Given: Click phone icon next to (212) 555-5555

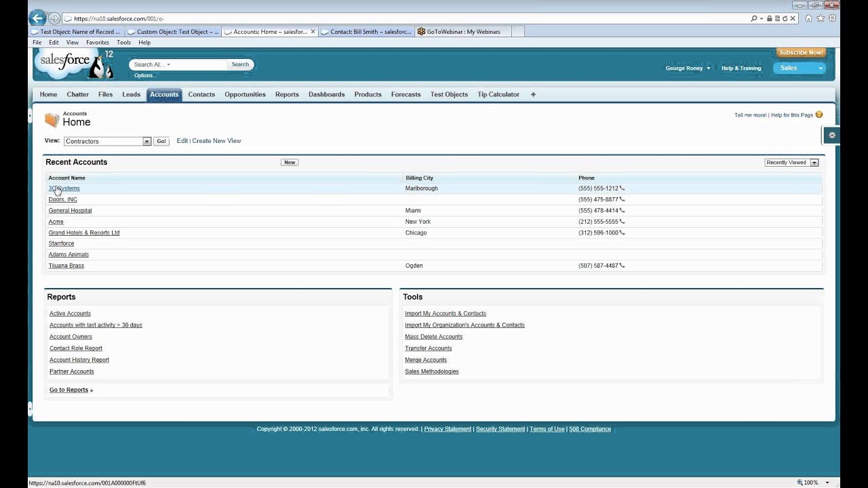Looking at the screenshot, I should 623,222.
